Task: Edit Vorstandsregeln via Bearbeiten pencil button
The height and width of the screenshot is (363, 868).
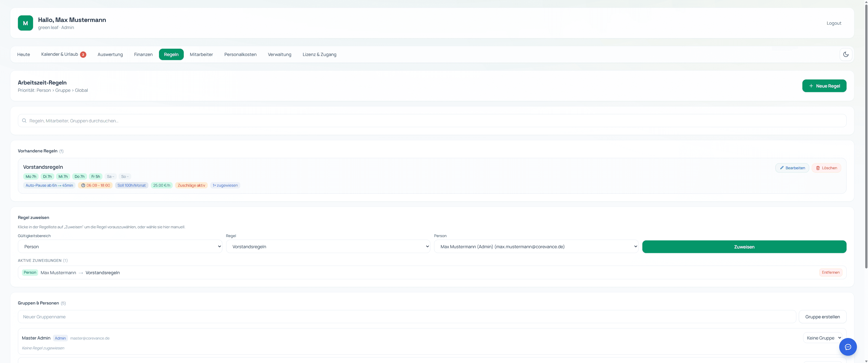Action: coord(792,168)
